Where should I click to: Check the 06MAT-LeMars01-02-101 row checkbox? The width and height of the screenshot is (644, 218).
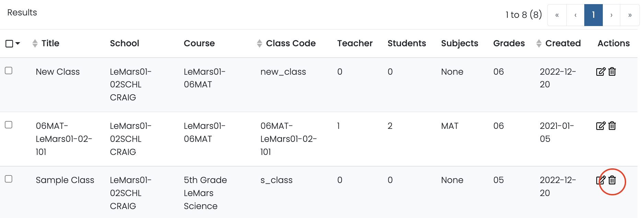click(9, 125)
